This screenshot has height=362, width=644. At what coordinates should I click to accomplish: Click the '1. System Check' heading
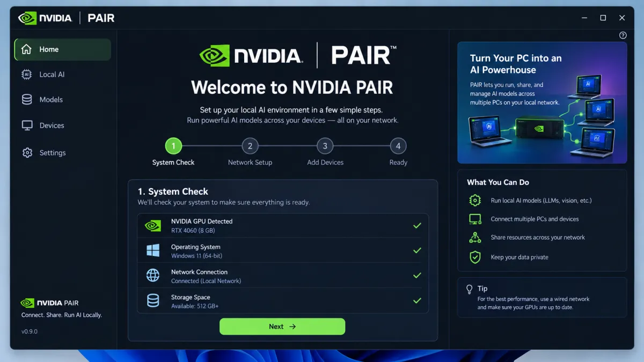(x=173, y=191)
